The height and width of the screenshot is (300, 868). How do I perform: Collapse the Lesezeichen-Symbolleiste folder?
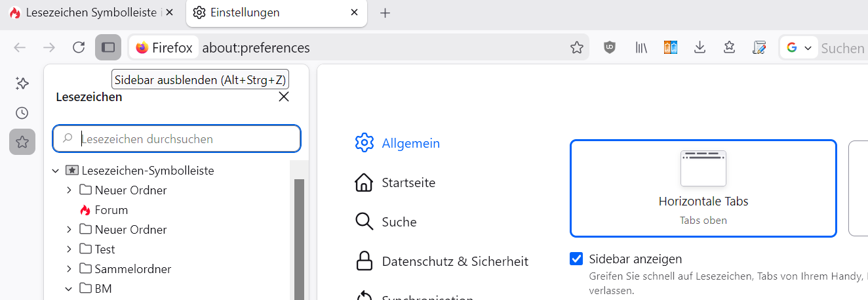click(56, 171)
